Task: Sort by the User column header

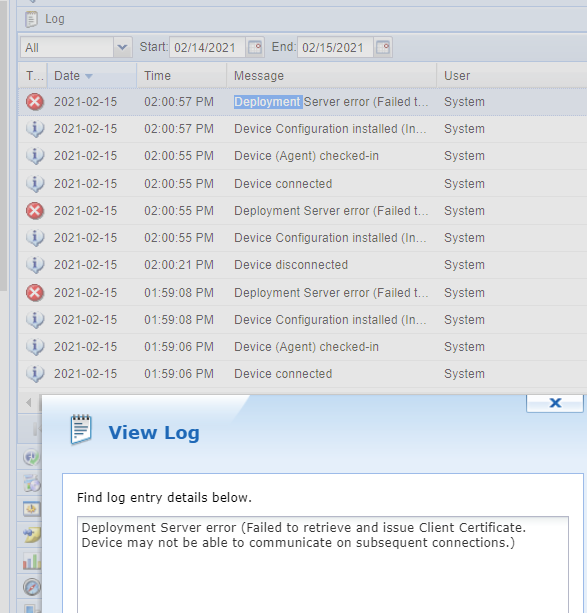Action: pos(512,75)
